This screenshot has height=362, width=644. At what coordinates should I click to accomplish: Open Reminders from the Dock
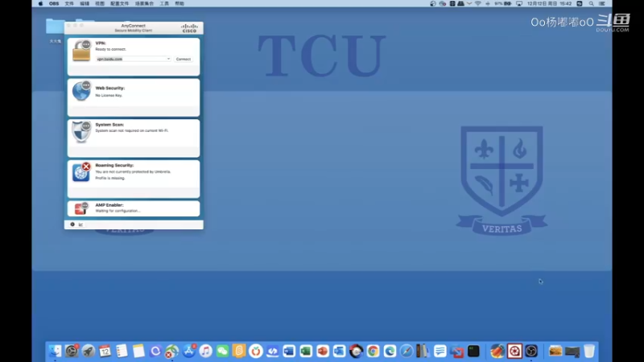(x=122, y=351)
